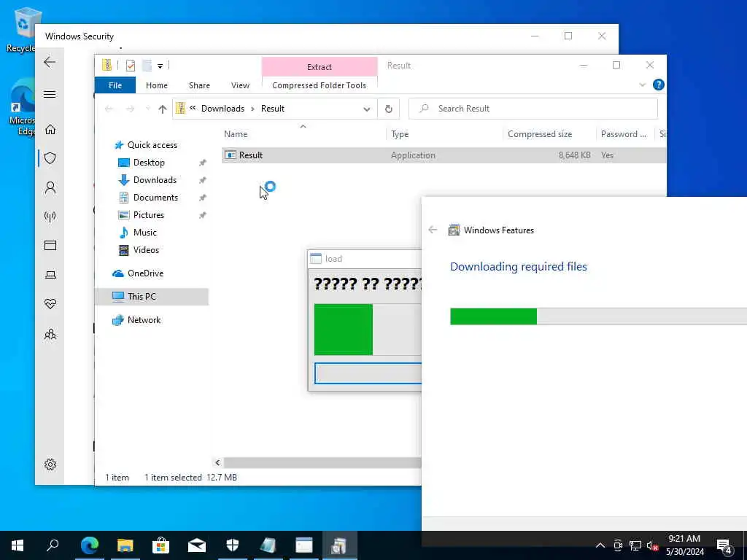Open the File tab in Explorer
The width and height of the screenshot is (747, 560).
tap(115, 85)
